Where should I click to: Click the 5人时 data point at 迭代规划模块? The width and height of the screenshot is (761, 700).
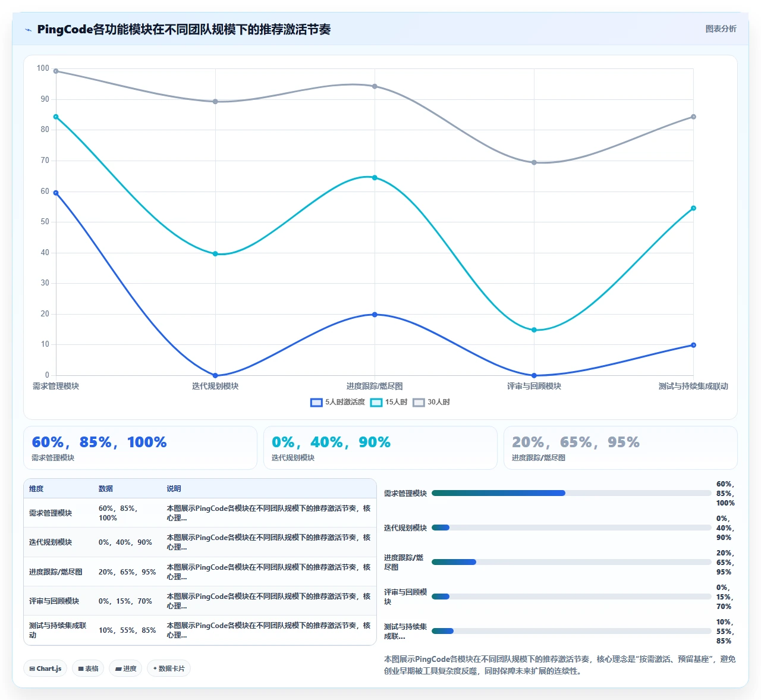coord(215,375)
